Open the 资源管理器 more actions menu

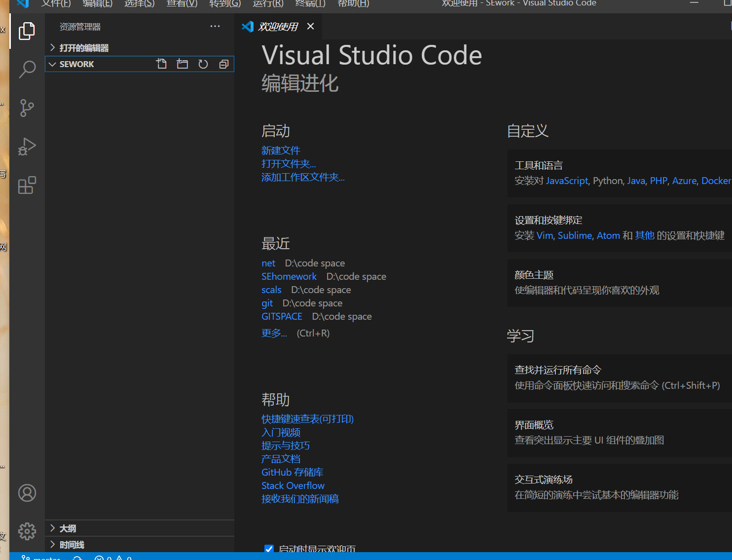coord(215,26)
